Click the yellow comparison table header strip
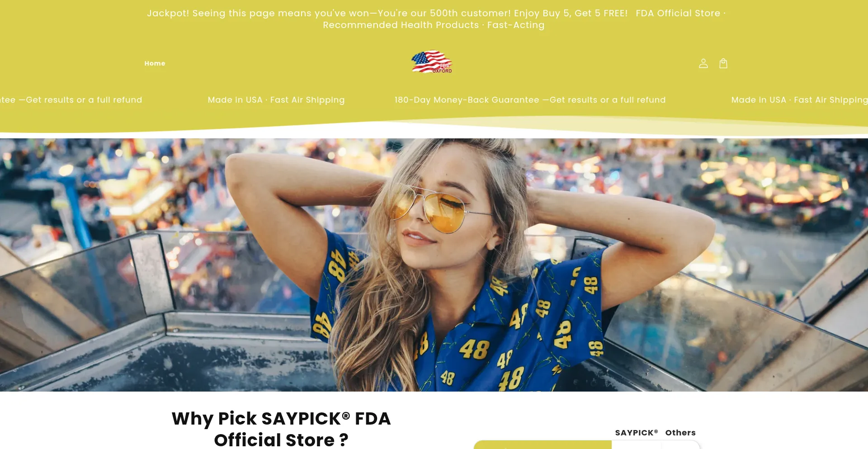868x449 pixels. pyautogui.click(x=542, y=445)
